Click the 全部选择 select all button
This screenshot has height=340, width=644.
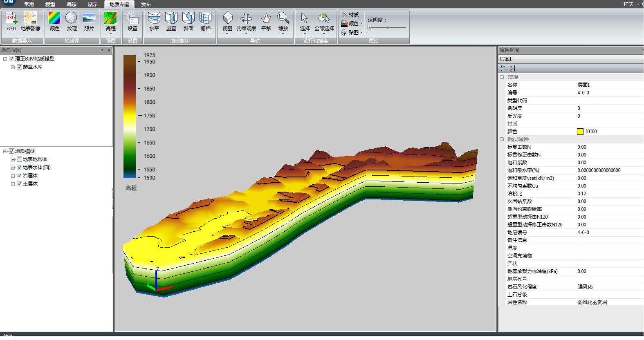(324, 19)
